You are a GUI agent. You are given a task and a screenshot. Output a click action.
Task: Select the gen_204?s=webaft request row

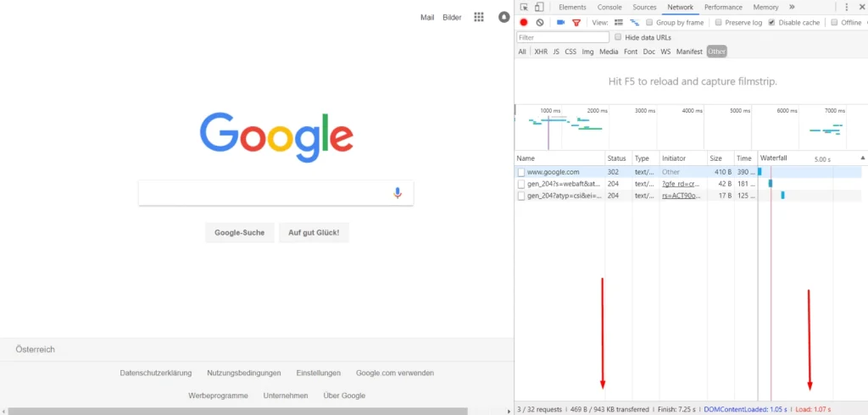pos(688,184)
